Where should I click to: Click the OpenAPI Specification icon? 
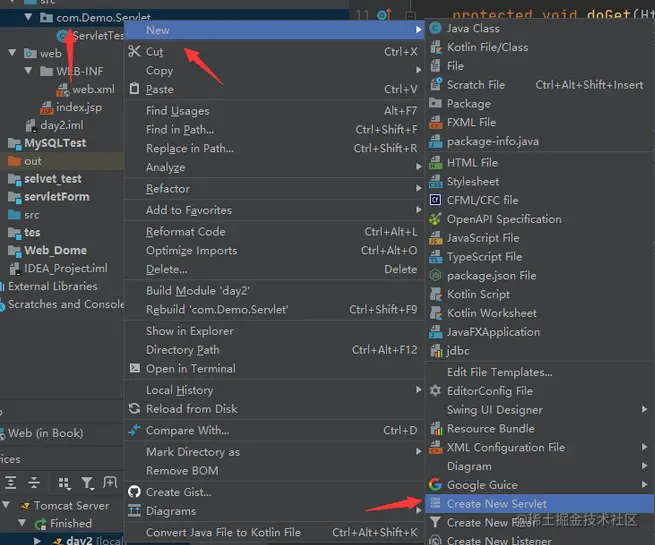point(435,219)
